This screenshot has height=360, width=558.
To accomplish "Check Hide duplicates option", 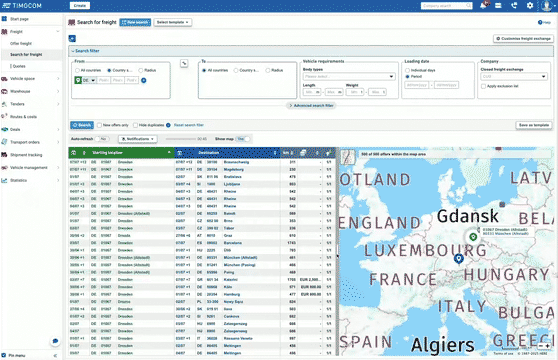I will click(135, 125).
